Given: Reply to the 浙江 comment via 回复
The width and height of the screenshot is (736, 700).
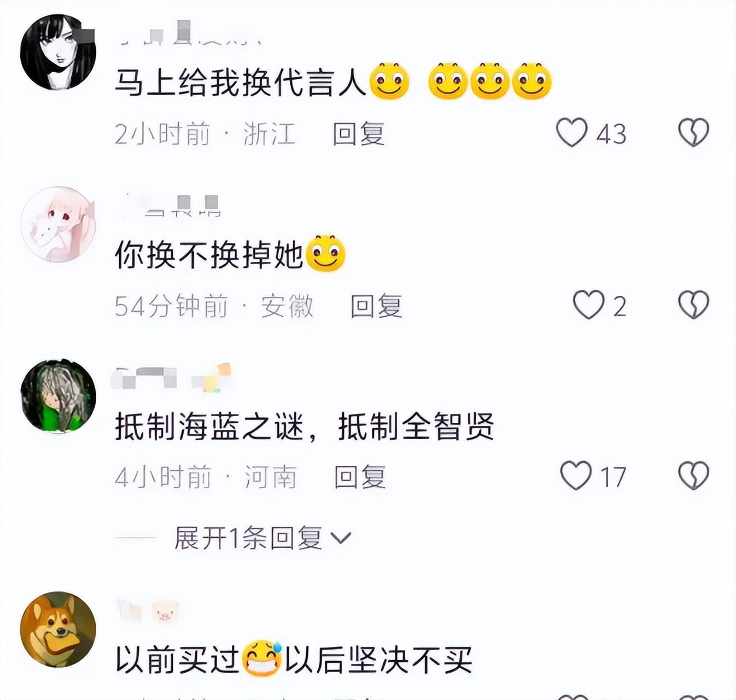Looking at the screenshot, I should click(x=359, y=134).
